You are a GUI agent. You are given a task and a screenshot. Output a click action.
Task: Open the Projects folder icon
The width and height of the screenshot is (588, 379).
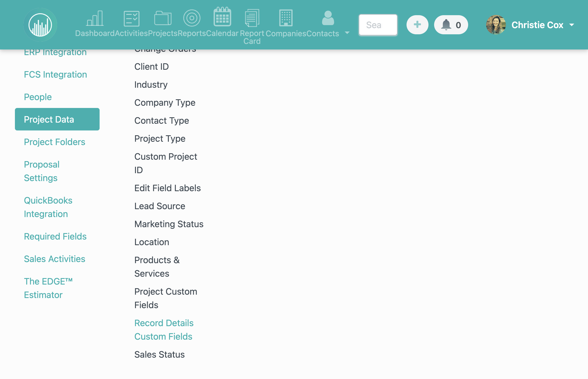pos(163,18)
